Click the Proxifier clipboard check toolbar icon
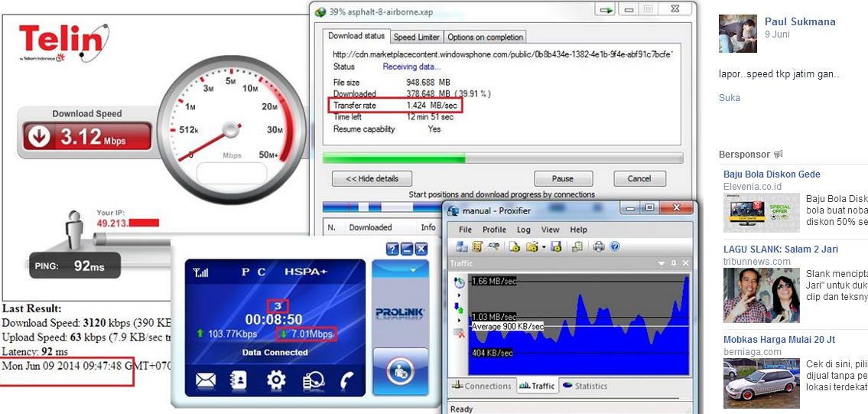The image size is (868, 414). click(577, 246)
